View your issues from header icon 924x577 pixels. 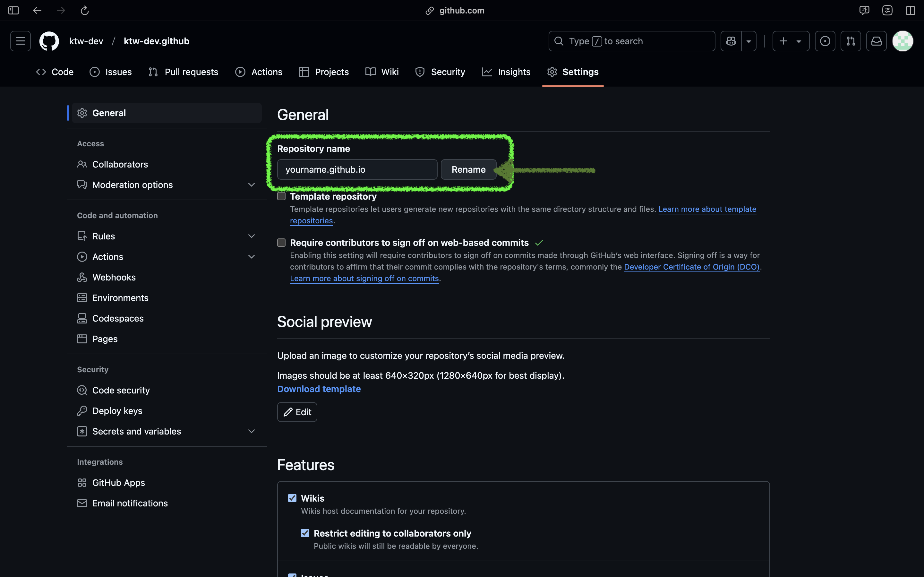825,41
